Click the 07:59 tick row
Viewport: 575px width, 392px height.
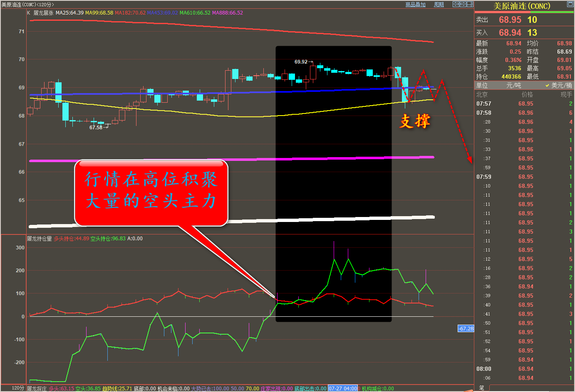tap(524, 177)
